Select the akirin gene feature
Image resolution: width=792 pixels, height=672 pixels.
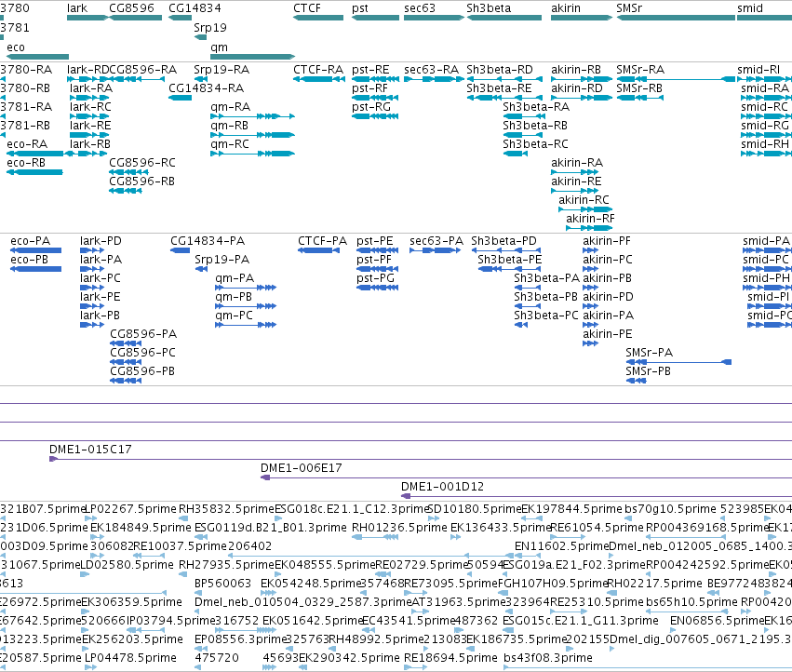click(x=582, y=18)
